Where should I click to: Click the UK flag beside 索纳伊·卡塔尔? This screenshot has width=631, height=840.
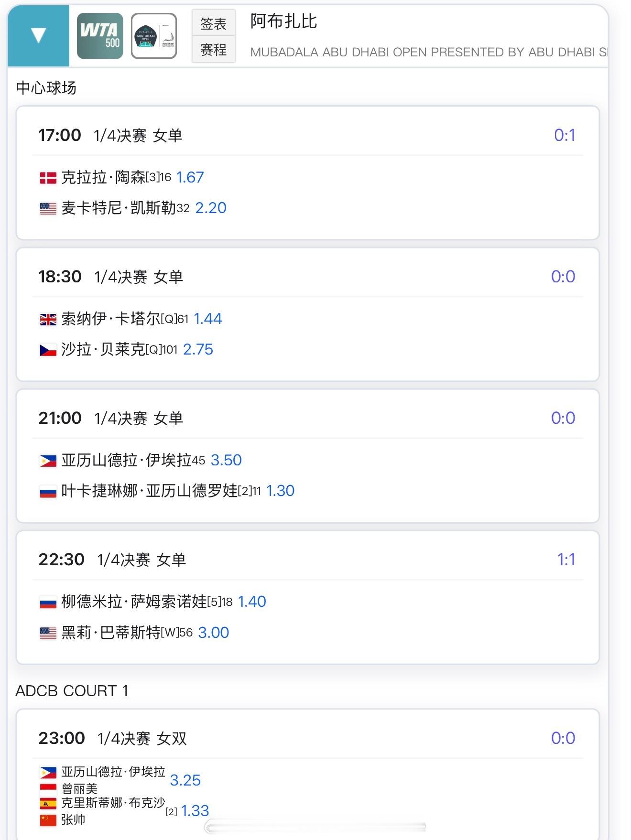point(48,319)
